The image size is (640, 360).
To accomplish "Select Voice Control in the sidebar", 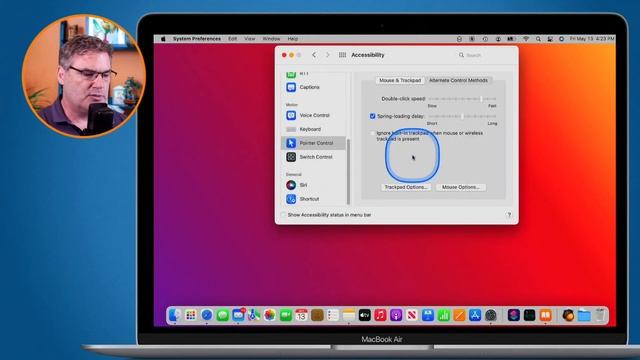I will 313,116.
